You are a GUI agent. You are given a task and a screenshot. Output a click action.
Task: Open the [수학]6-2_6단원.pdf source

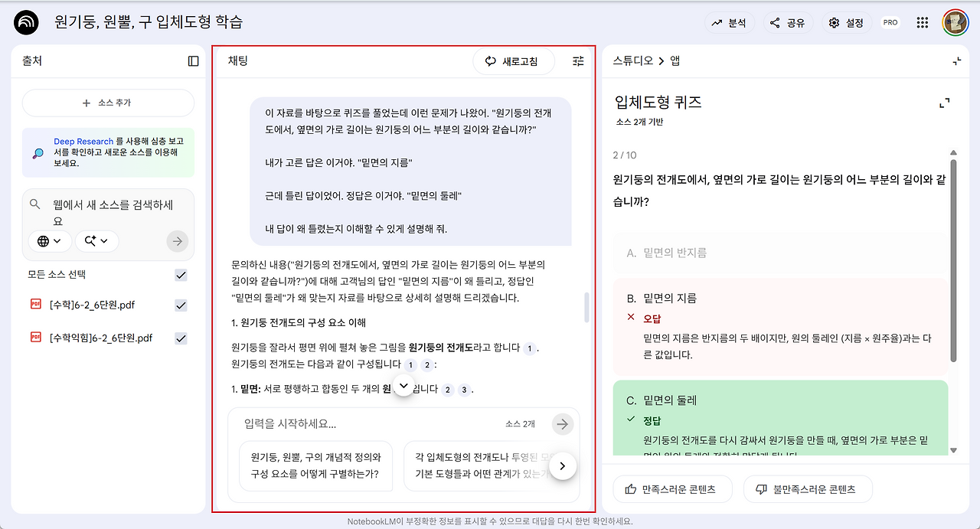tap(92, 305)
